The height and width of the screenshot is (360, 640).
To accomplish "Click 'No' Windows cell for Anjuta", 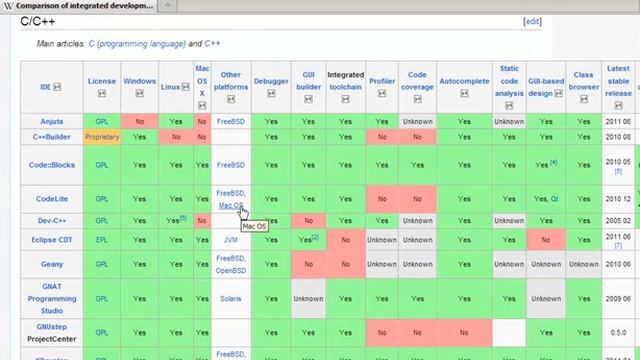I will tap(140, 122).
